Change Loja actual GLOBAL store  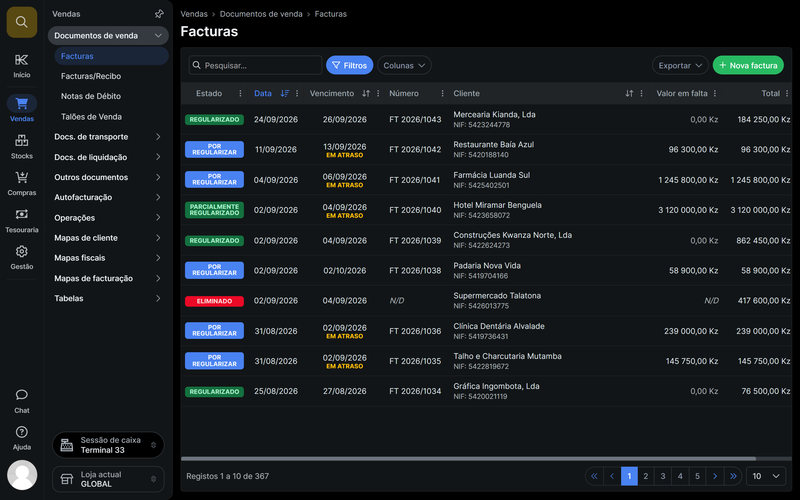[x=108, y=479]
